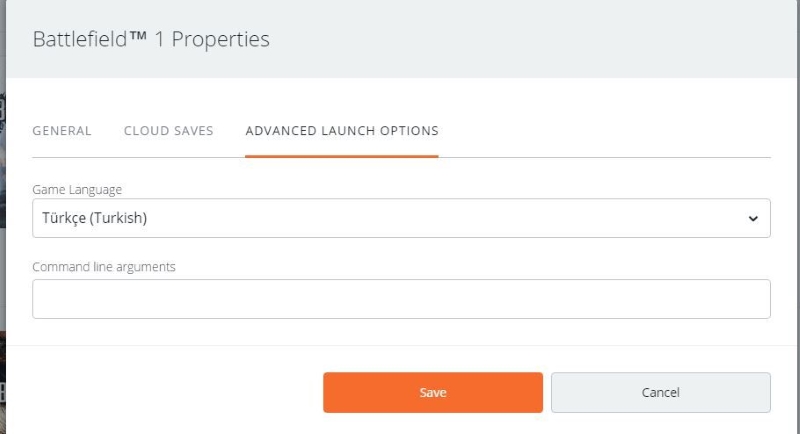Click the Türkçe (Turkish) selected value

point(94,218)
